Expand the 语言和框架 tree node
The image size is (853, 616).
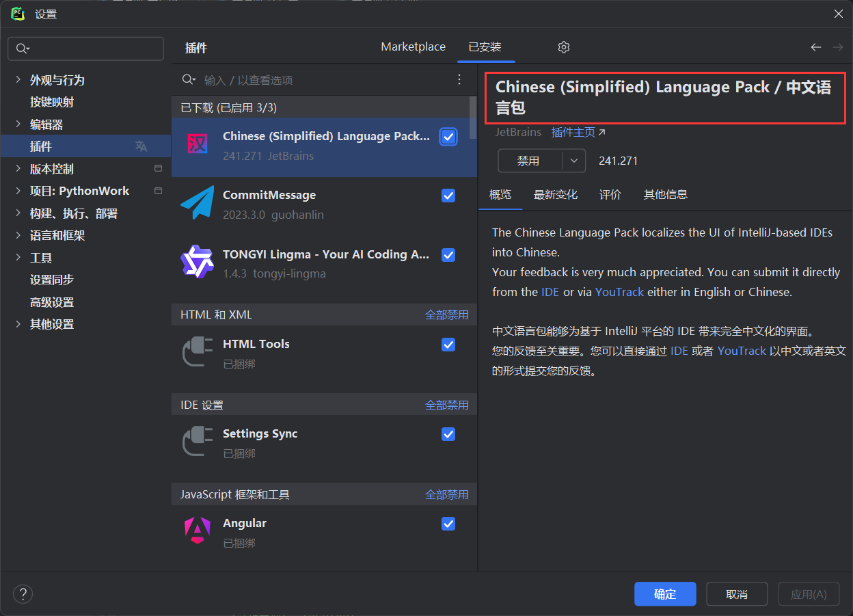pyautogui.click(x=18, y=235)
